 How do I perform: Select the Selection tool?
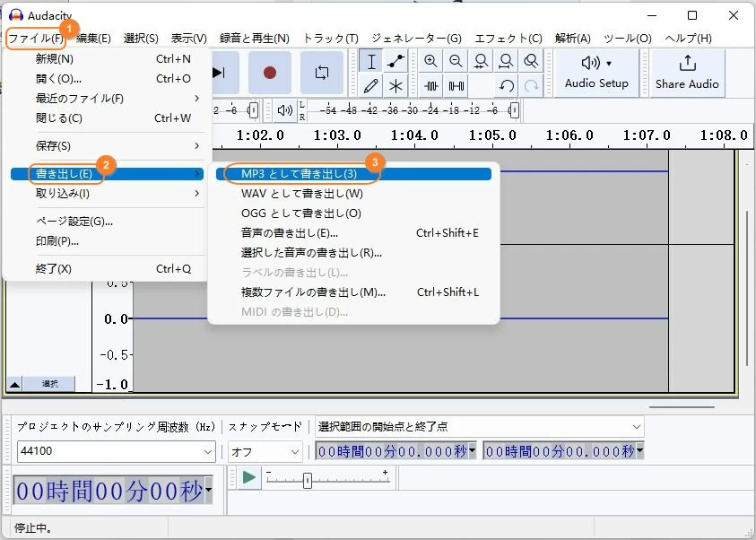click(x=370, y=61)
